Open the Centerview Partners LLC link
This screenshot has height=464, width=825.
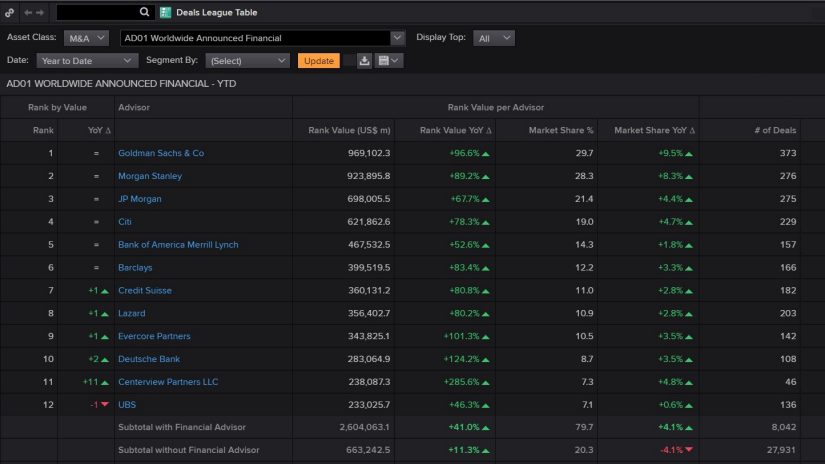(x=168, y=382)
